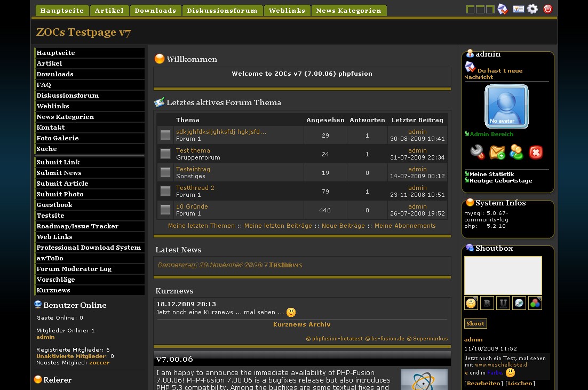
Task: Toggle bold formatting in the shoutbox
Action: pos(487,303)
